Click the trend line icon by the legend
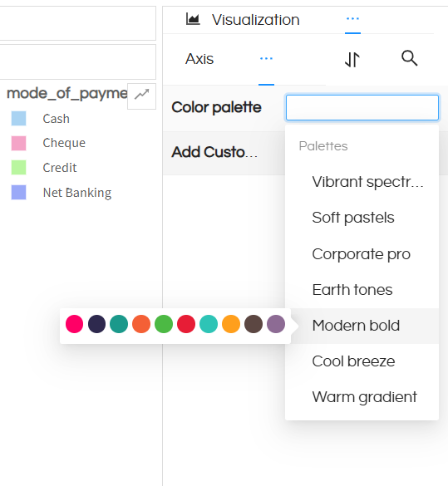Screen dimensions: 448x486 click(141, 96)
